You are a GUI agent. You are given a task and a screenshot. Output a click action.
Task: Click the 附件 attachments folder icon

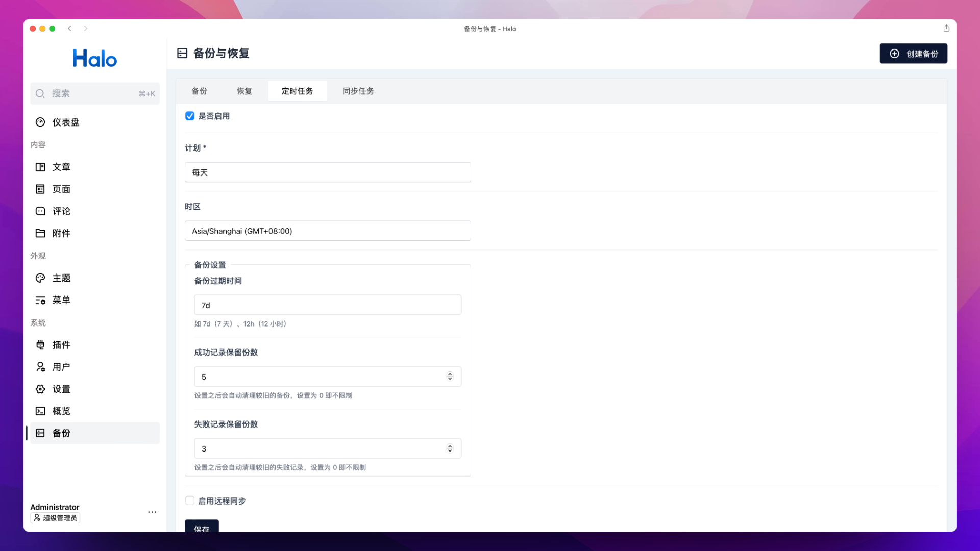40,233
